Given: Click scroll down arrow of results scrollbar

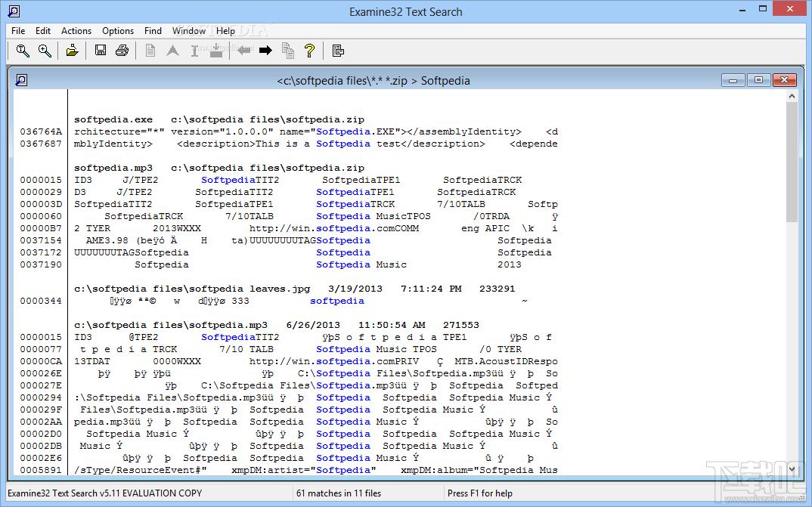Looking at the screenshot, I should point(792,468).
